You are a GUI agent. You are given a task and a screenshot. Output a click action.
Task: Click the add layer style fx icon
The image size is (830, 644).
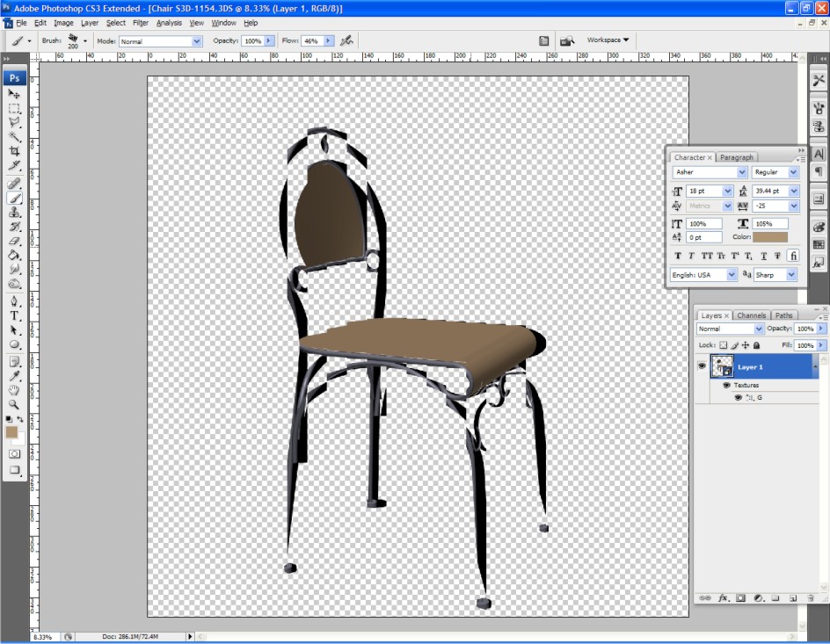click(x=723, y=598)
